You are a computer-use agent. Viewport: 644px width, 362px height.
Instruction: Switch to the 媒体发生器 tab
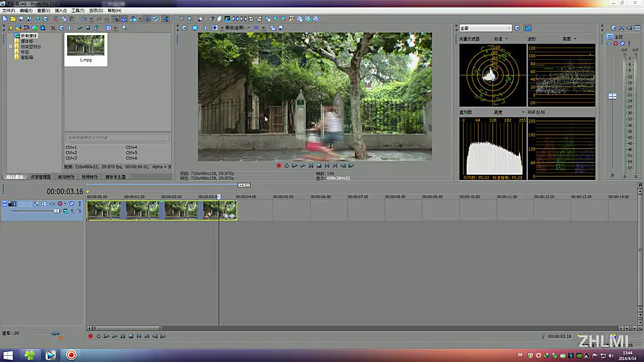(x=115, y=177)
